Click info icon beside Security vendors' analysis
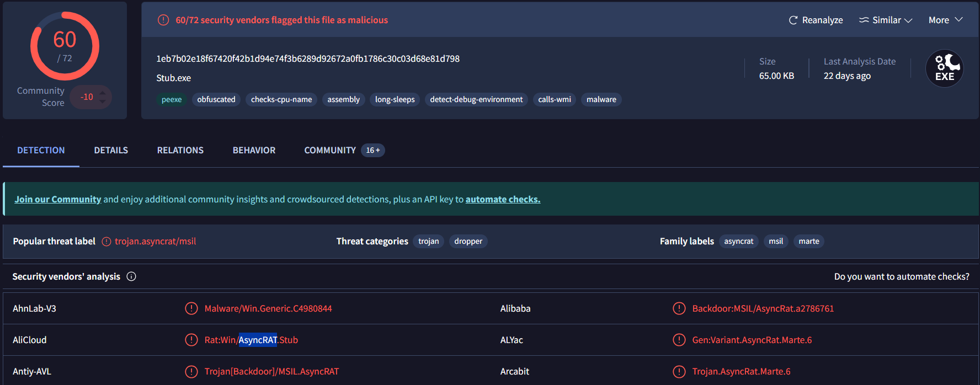 click(x=131, y=276)
